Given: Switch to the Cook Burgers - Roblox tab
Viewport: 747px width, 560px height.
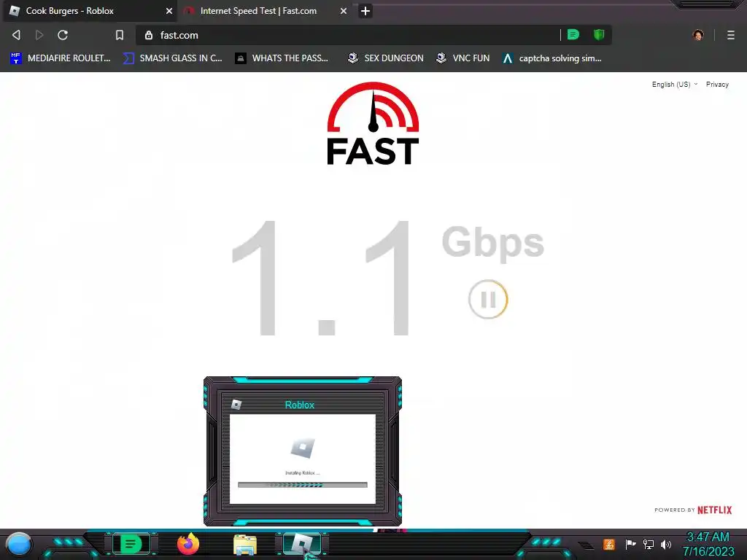Looking at the screenshot, I should coord(90,11).
